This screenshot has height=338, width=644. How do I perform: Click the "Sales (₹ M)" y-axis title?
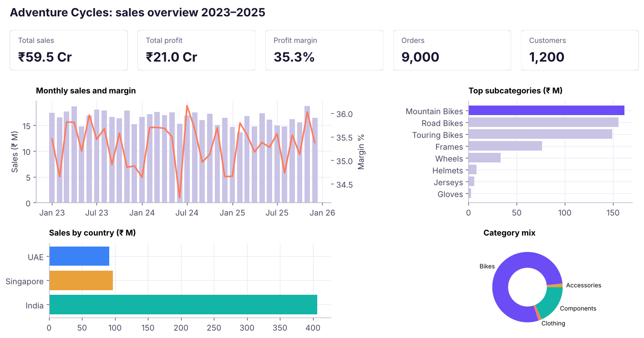(15, 152)
